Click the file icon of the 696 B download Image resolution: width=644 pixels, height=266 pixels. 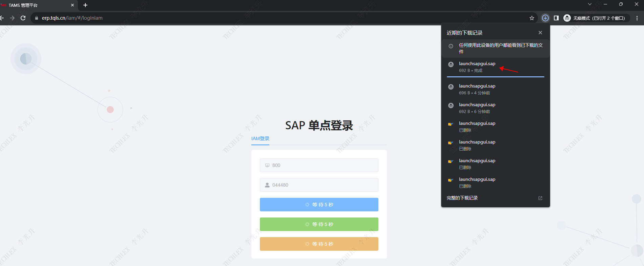point(451,87)
